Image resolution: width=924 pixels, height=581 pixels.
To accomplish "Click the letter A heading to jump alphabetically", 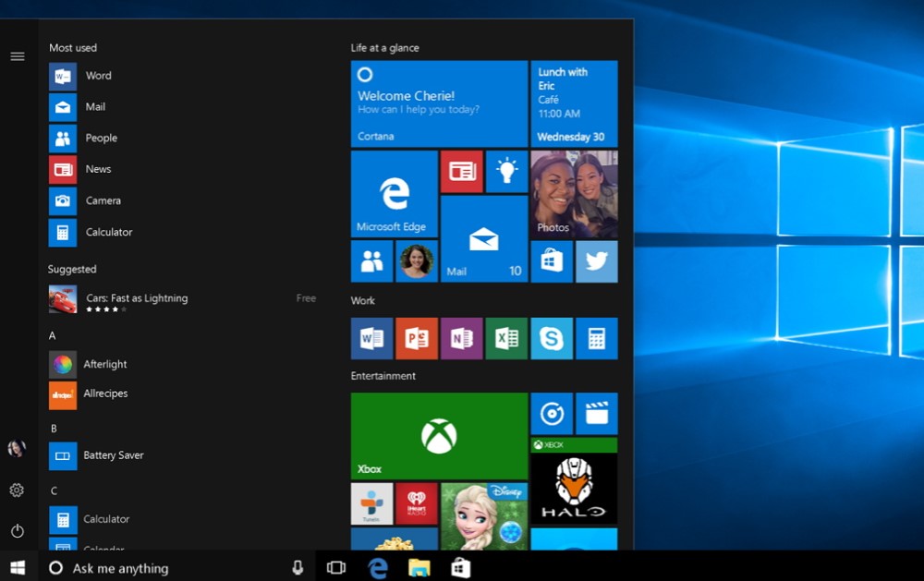I will pos(52,335).
